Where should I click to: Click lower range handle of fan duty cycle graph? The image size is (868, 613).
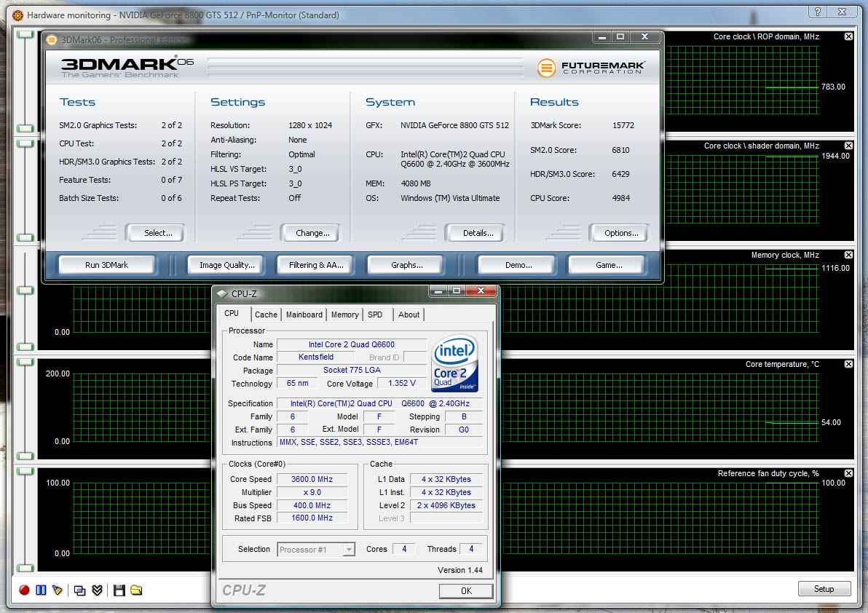pyautogui.click(x=25, y=568)
